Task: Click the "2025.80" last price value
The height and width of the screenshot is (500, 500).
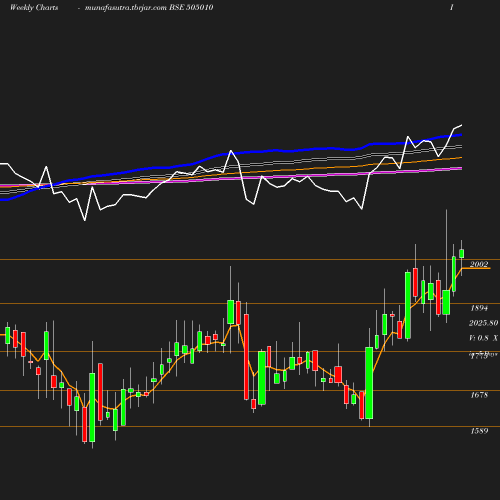Action: [x=483, y=323]
